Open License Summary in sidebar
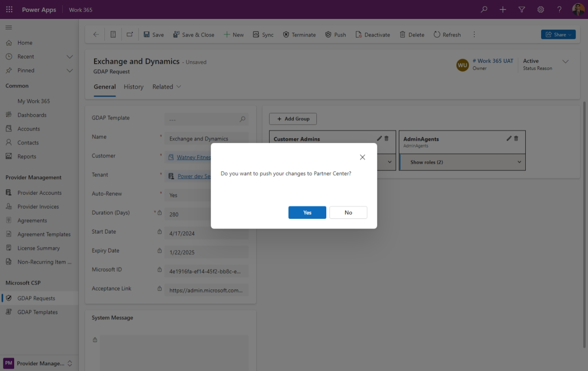Image resolution: width=588 pixels, height=371 pixels. (x=39, y=248)
